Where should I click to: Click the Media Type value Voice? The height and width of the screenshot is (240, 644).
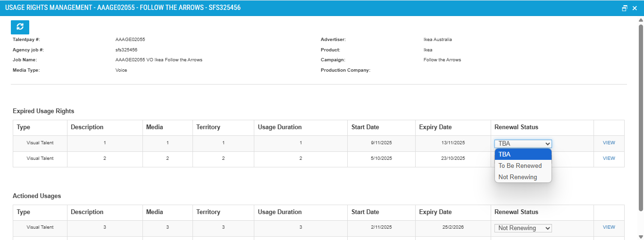point(121,70)
